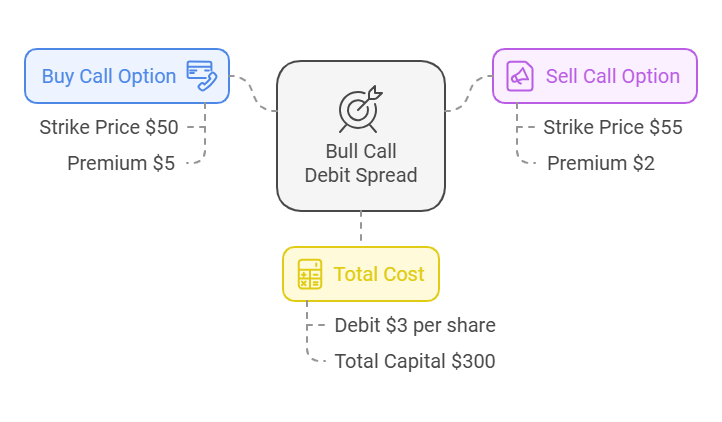
Task: Select the "Sell Call Option" label
Action: [x=612, y=76]
